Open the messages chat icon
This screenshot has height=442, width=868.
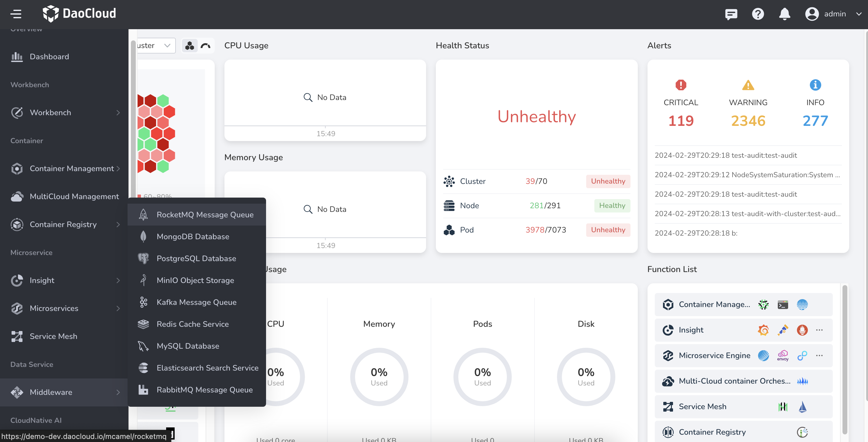coord(731,14)
